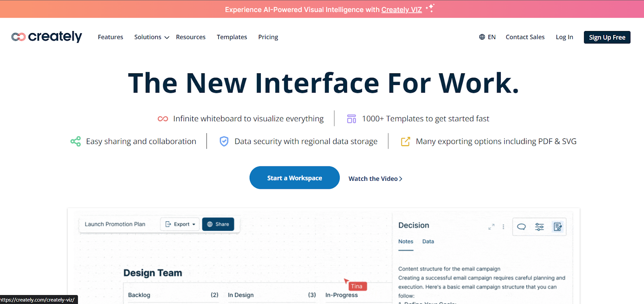
Task: Click the Launch Promotion Plan title field
Action: (115, 224)
